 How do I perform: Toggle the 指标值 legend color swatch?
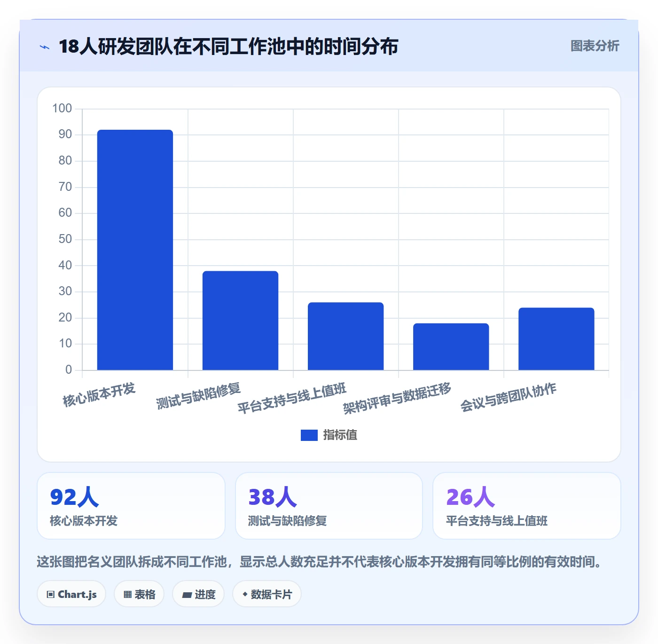309,435
